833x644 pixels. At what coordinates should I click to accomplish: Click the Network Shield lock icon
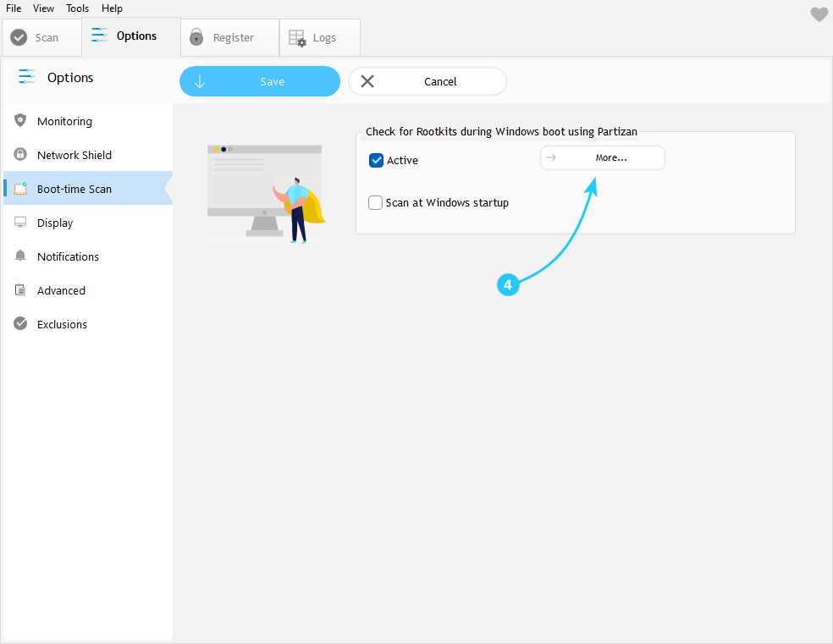click(x=21, y=154)
